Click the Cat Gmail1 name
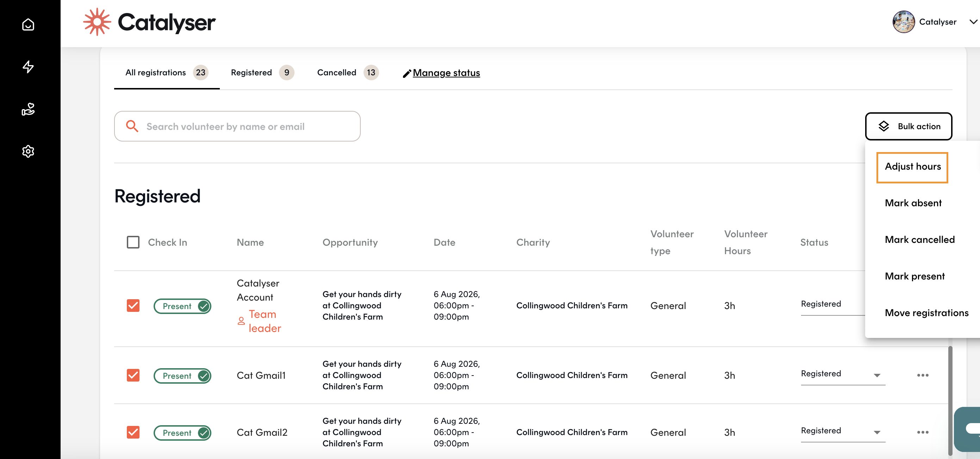Viewport: 980px width, 459px height. 261,375
